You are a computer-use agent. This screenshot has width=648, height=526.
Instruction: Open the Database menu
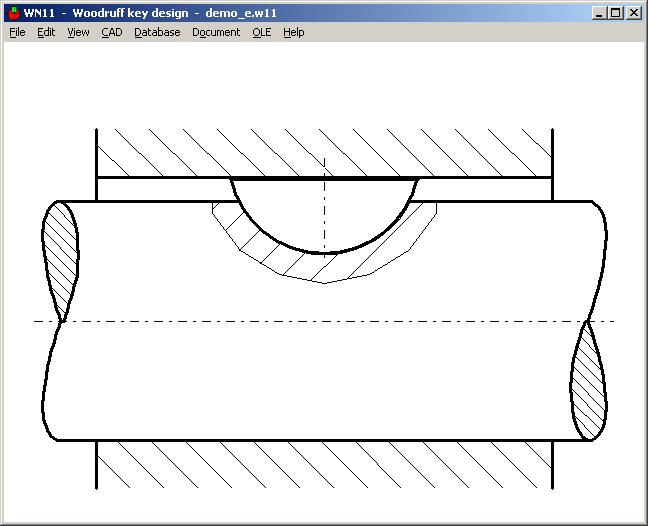tap(157, 32)
